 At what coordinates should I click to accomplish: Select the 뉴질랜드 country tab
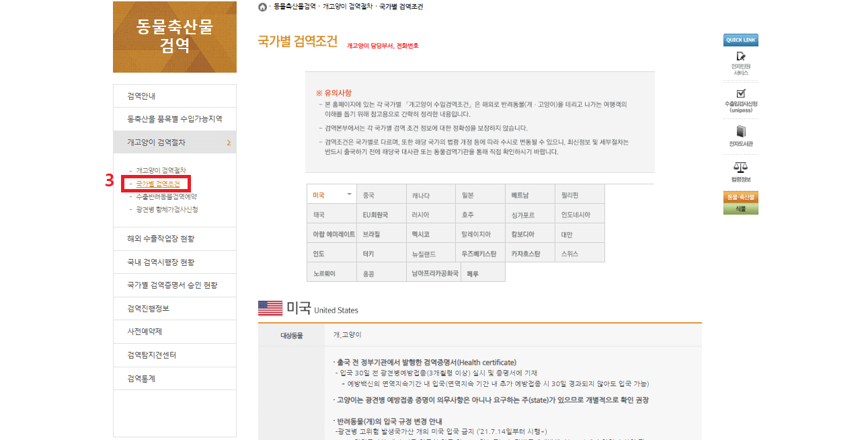pyautogui.click(x=430, y=254)
